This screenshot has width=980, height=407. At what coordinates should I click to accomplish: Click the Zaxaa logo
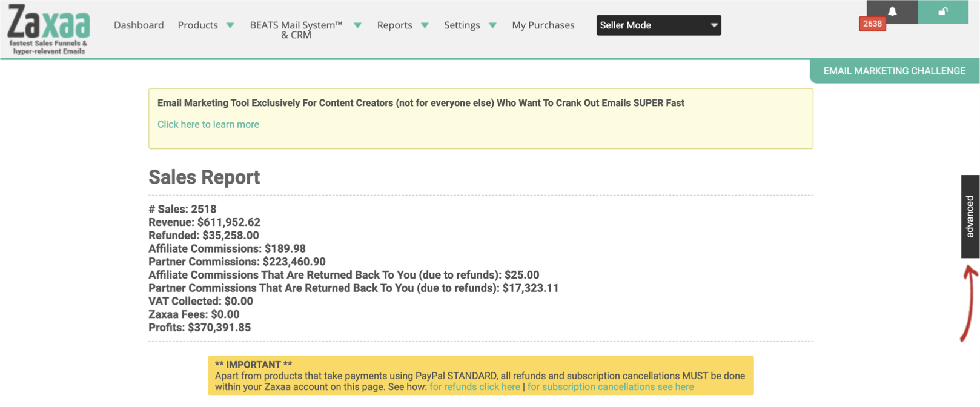[x=48, y=28]
